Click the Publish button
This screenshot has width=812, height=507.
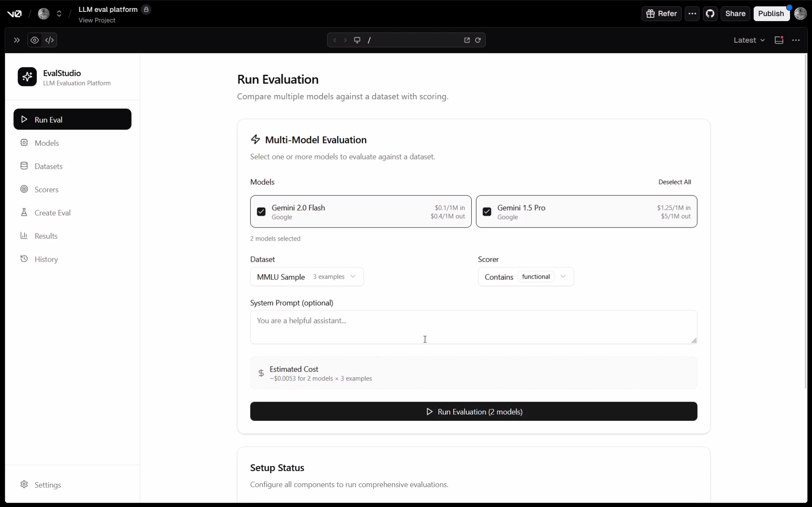click(x=771, y=14)
